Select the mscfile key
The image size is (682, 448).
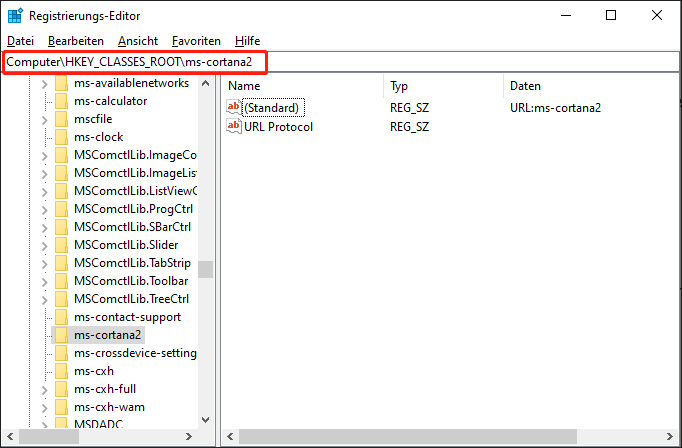click(93, 119)
